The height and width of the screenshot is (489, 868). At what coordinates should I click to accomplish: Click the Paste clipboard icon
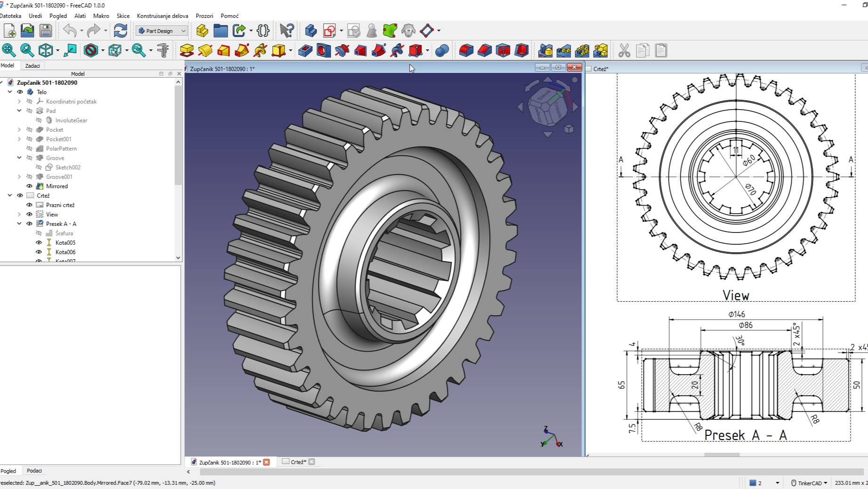click(661, 50)
